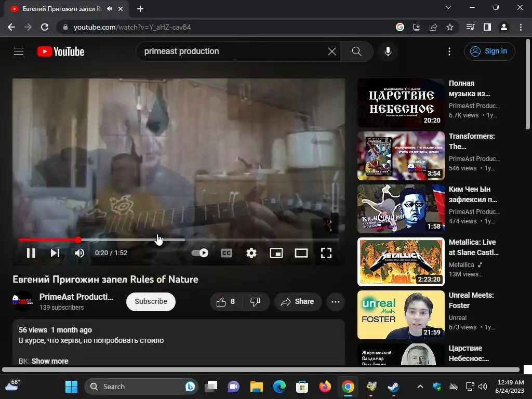Open player settings gear
The width and height of the screenshot is (532, 399).
251,253
